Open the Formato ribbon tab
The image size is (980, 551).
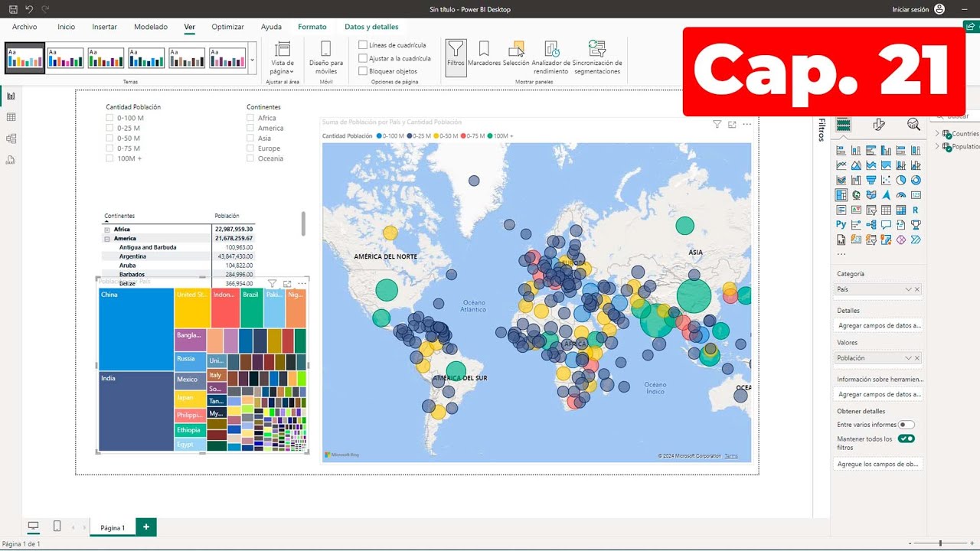coord(312,27)
